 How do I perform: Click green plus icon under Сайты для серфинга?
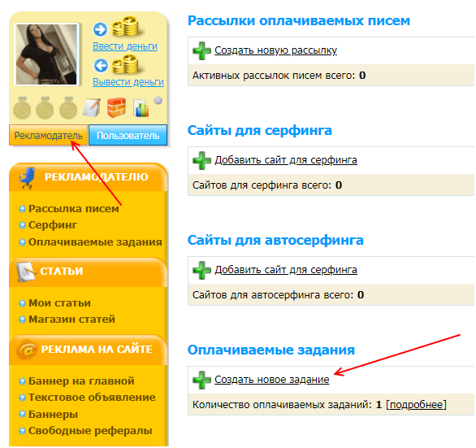click(x=201, y=160)
